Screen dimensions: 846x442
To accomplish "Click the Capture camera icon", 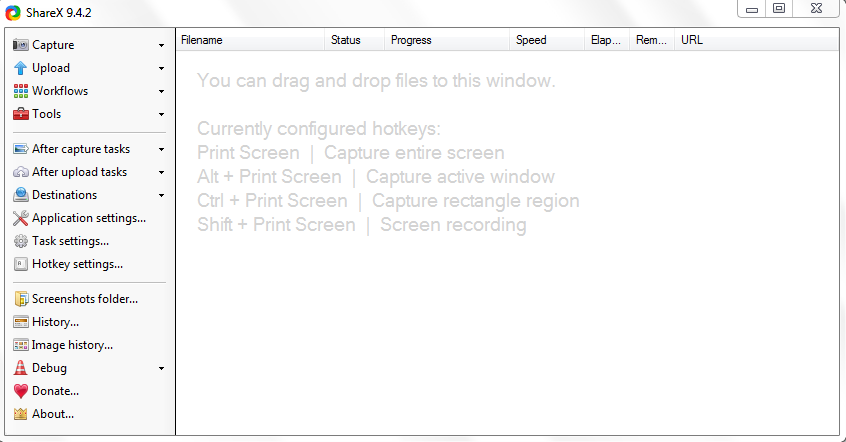I will click(x=20, y=45).
